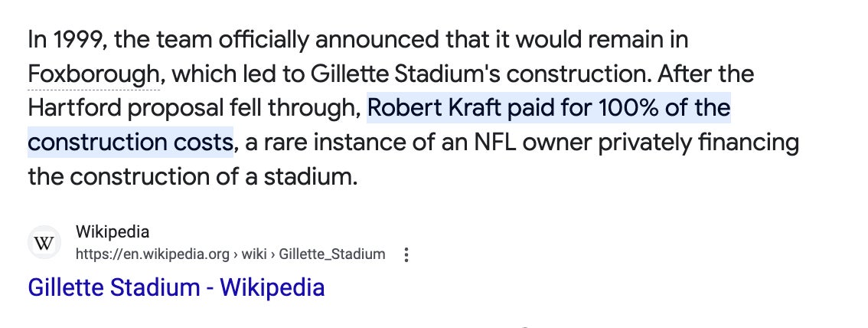Click the highlighted phrase construction costs
The width and height of the screenshot is (868, 328).
coord(130,143)
